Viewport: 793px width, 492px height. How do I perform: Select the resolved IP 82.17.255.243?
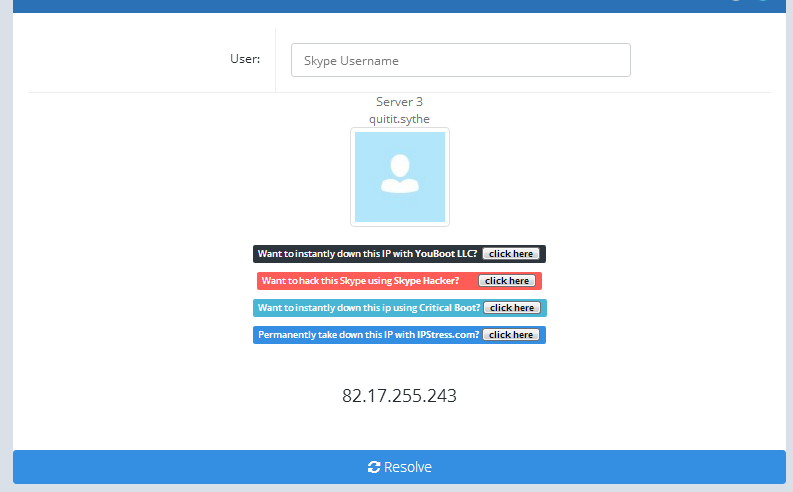(x=399, y=395)
